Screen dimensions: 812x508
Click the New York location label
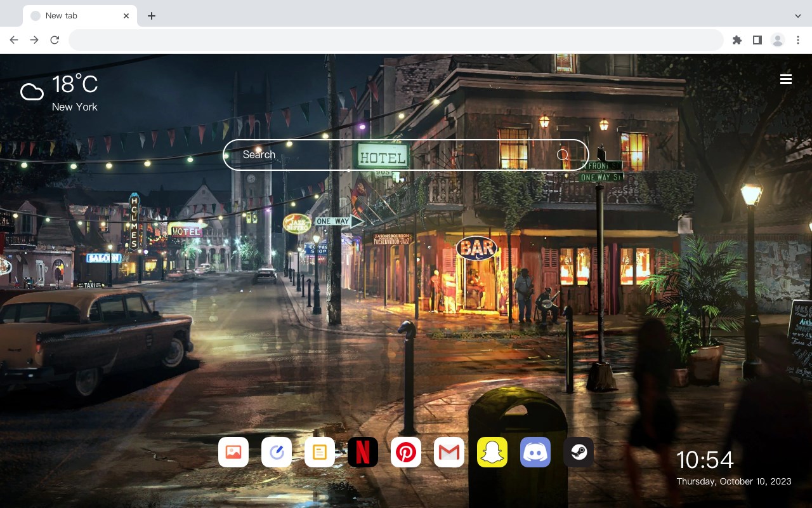point(75,107)
